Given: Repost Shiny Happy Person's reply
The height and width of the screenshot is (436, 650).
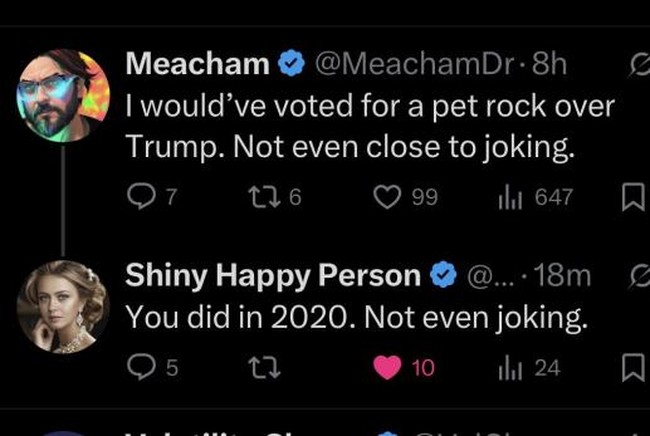Looking at the screenshot, I should [x=264, y=368].
